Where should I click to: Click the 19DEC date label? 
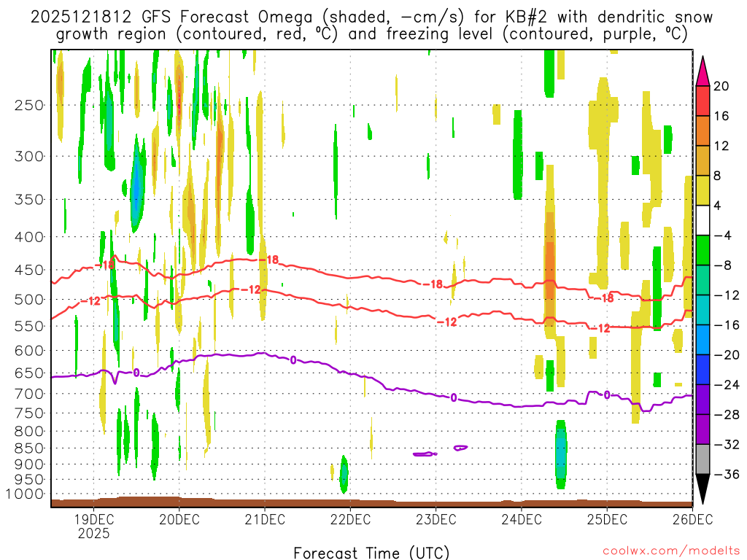(x=93, y=519)
